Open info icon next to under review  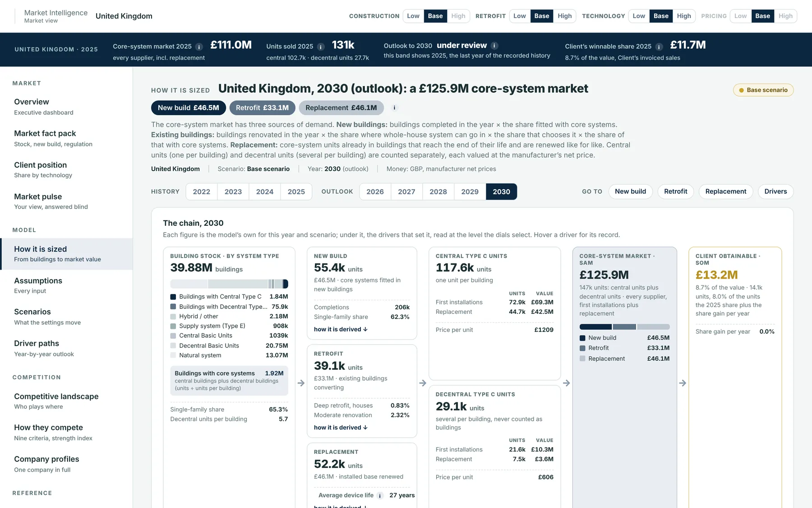[x=494, y=46]
